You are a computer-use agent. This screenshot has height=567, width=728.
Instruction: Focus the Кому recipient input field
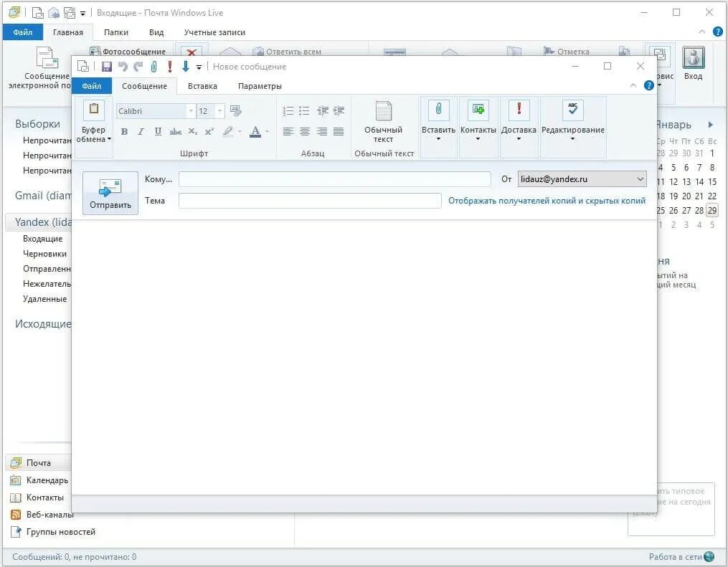335,179
